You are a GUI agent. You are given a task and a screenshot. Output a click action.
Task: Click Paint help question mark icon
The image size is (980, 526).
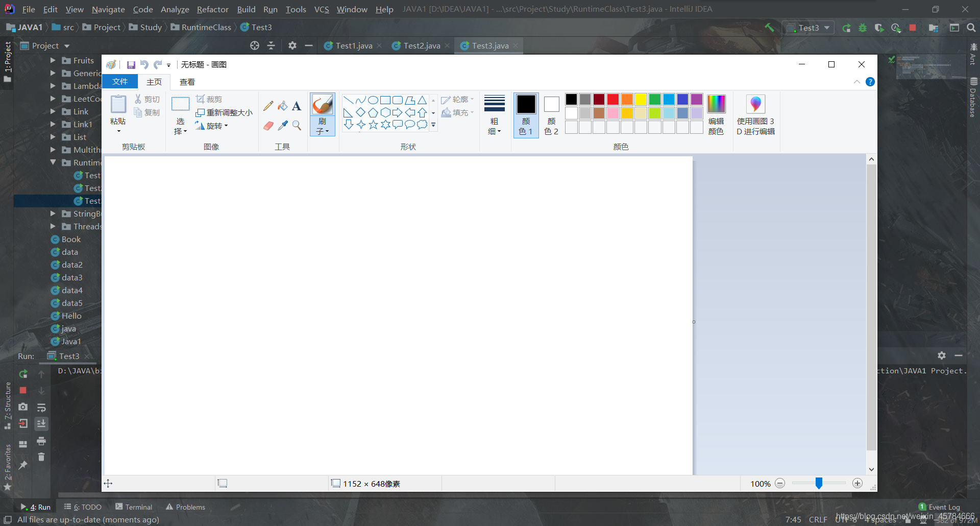870,82
